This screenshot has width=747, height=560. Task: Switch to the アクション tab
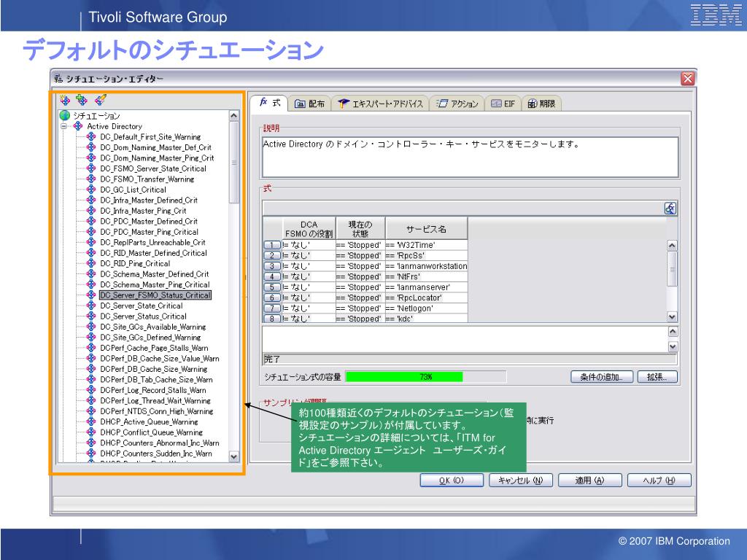(457, 104)
